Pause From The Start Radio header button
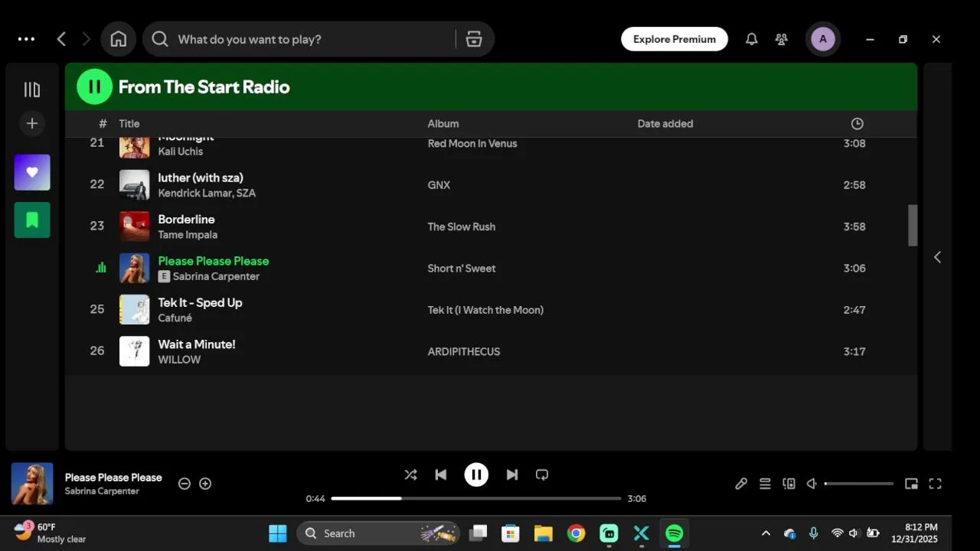 point(95,86)
